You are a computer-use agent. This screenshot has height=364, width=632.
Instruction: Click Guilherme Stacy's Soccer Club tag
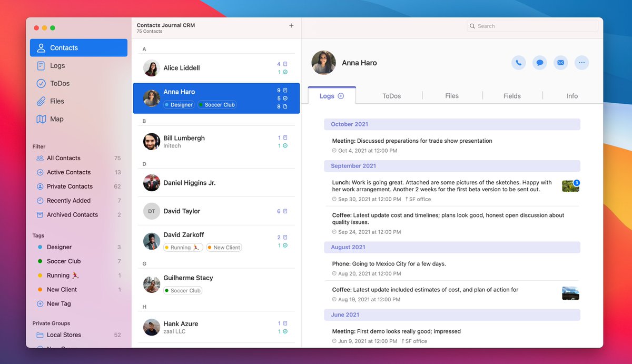[x=183, y=291]
